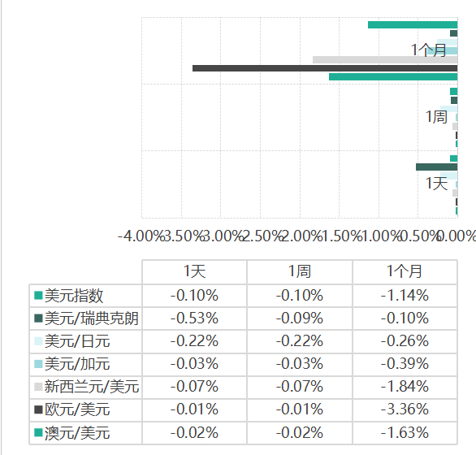Click the 欧元/美元 legend color swatch

tap(38, 409)
